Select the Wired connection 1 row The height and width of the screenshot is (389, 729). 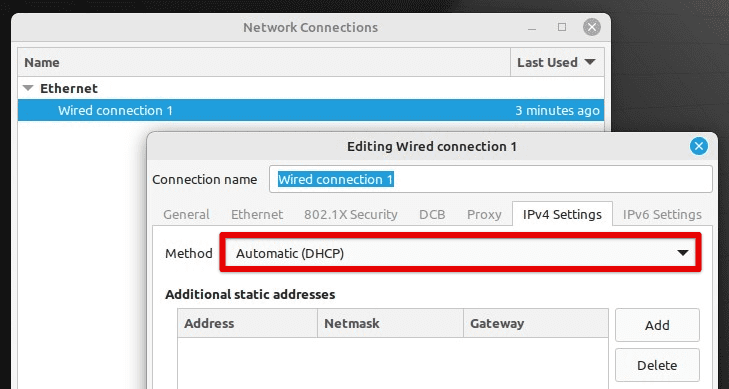click(x=311, y=111)
